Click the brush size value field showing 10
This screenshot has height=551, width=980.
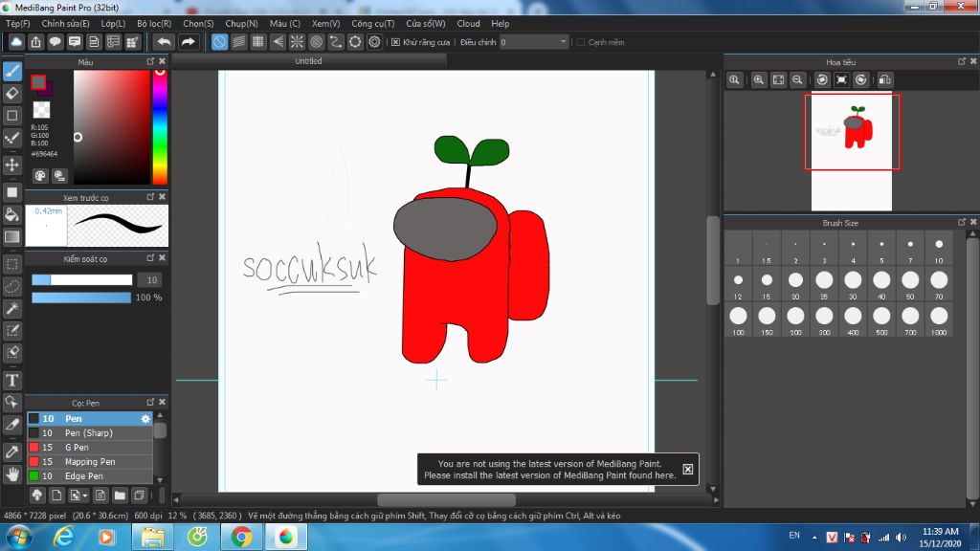(151, 280)
